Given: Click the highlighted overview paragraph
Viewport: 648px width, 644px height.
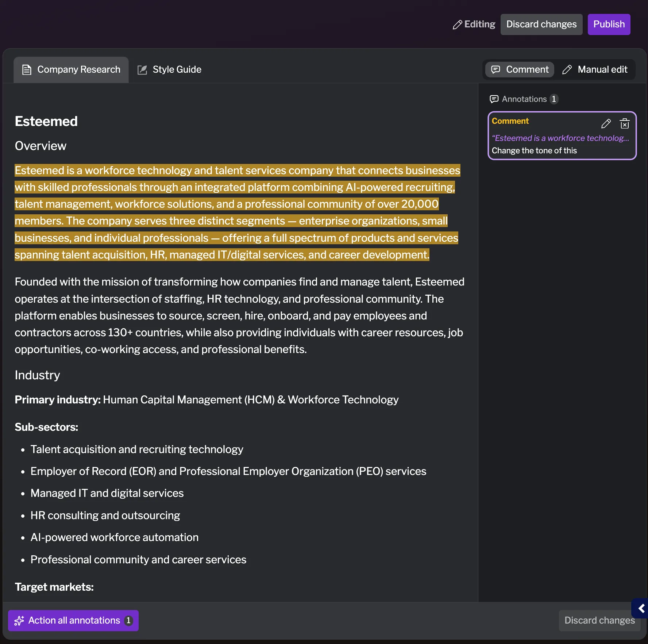Looking at the screenshot, I should coord(237,212).
